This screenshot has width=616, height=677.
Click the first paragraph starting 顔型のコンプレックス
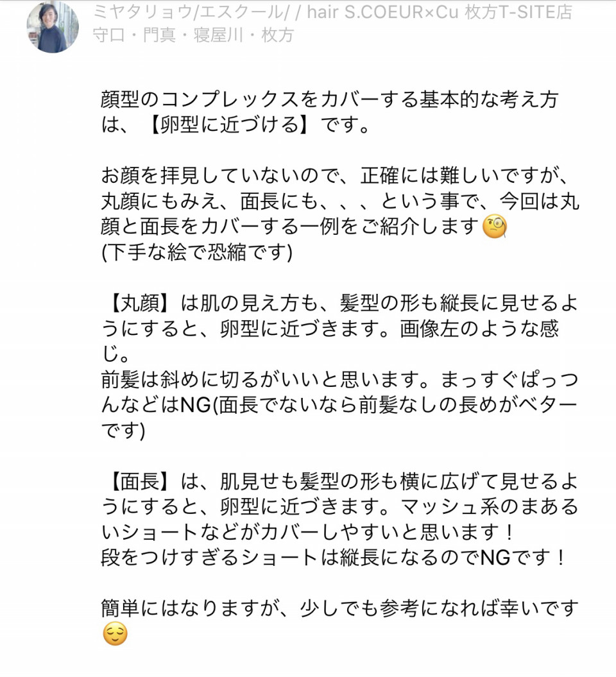click(330, 112)
